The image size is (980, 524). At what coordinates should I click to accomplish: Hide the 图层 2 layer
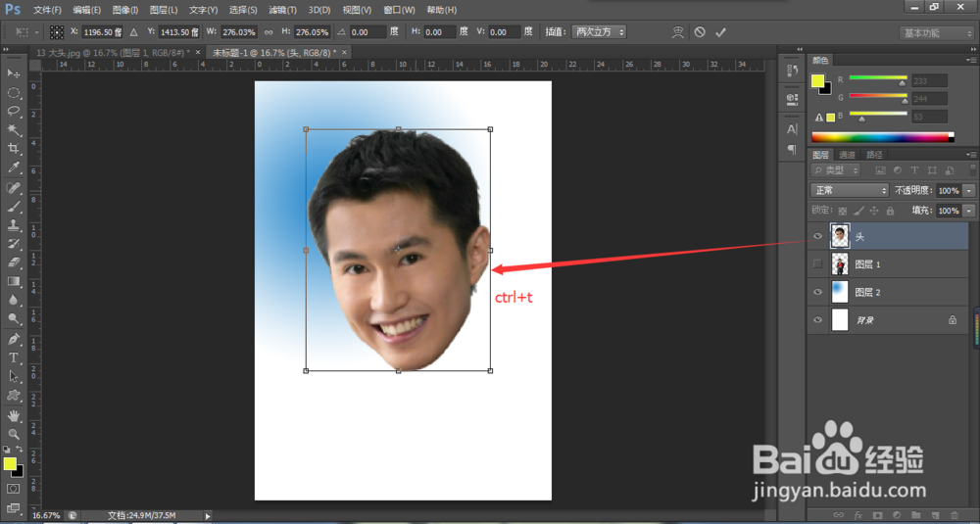click(817, 292)
